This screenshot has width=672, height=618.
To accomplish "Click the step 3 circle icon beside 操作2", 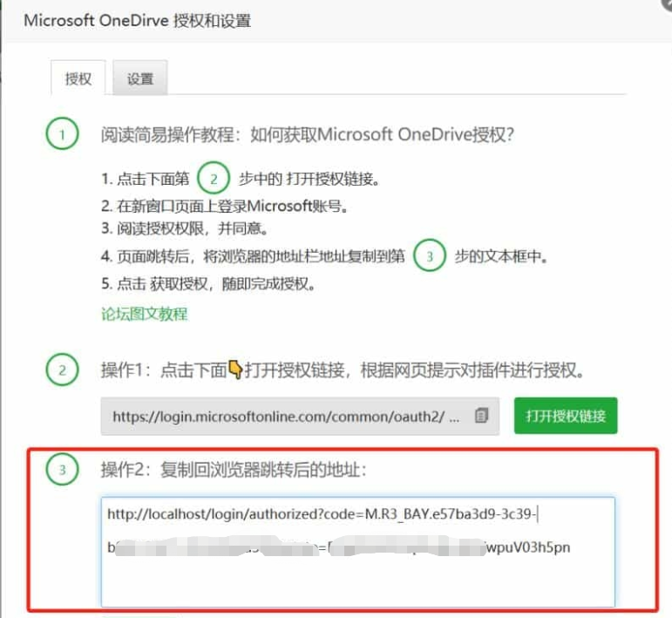I will click(62, 469).
